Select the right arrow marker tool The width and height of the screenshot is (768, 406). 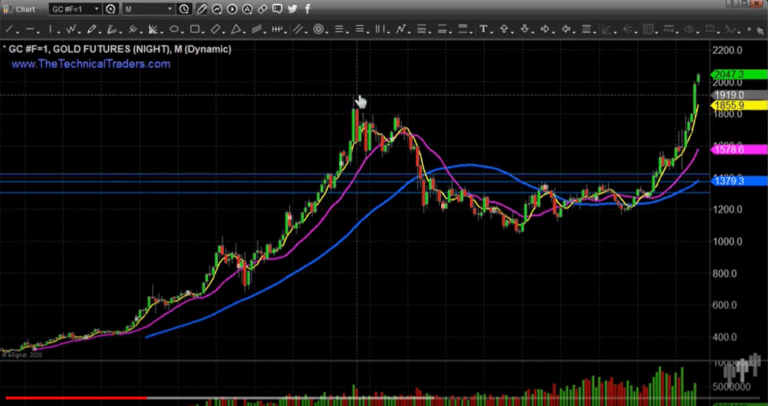[545, 29]
